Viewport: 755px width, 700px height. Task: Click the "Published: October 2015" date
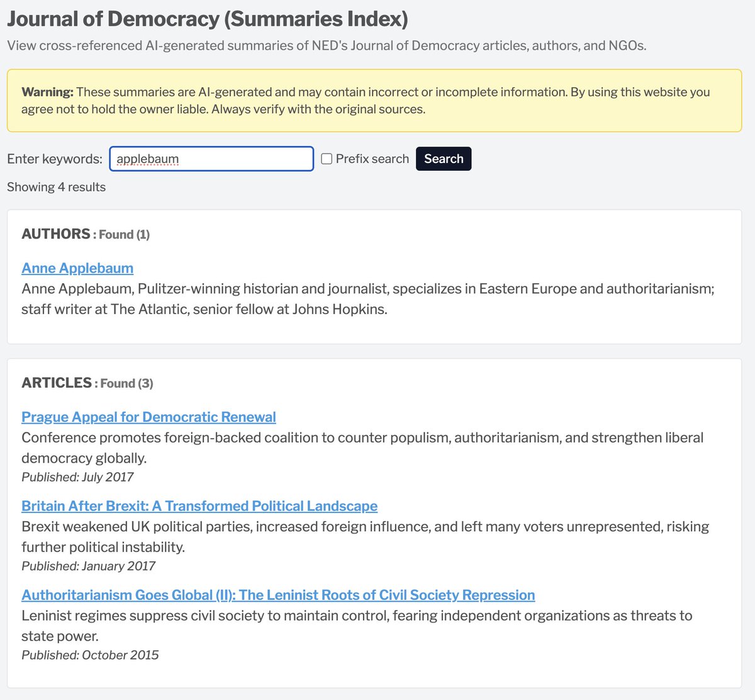tap(90, 655)
